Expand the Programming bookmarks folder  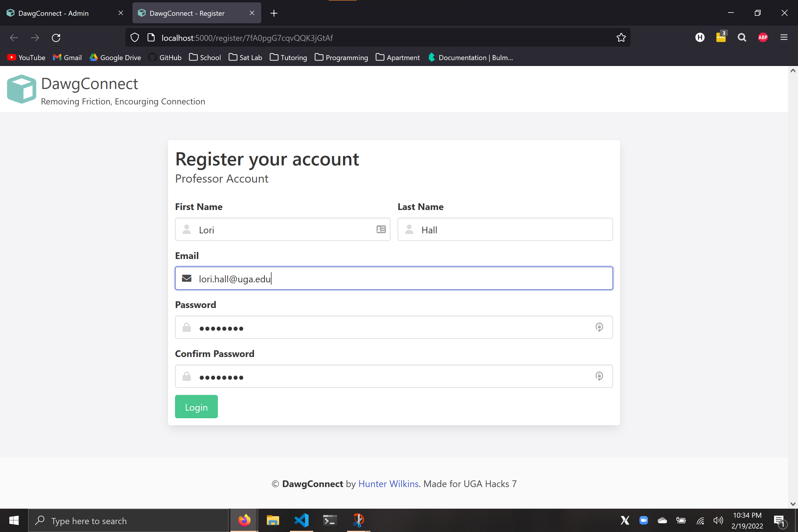tap(341, 57)
